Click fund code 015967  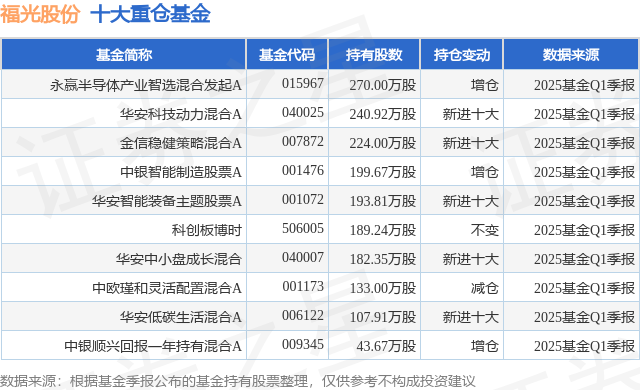click(302, 84)
